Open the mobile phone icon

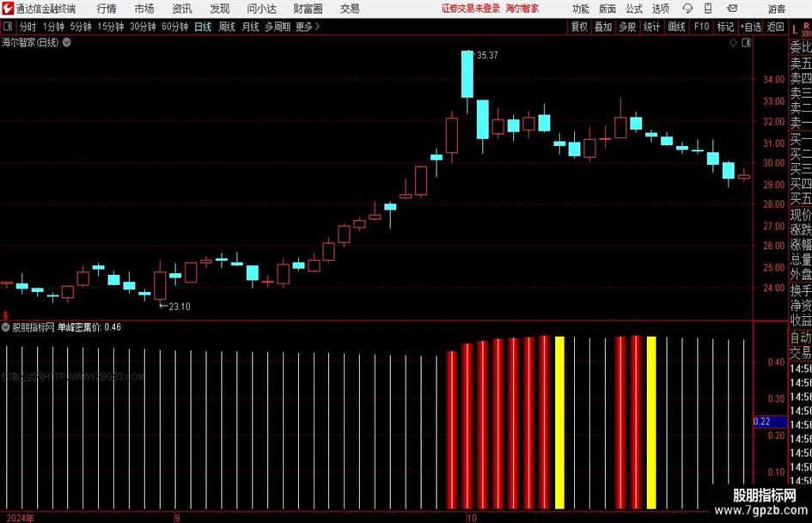[708, 9]
